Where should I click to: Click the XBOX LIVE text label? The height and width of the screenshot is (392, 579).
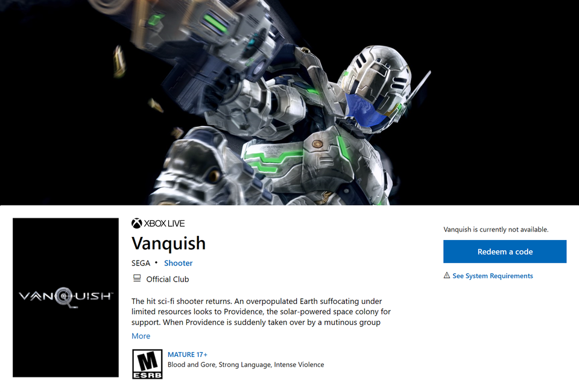point(164,223)
